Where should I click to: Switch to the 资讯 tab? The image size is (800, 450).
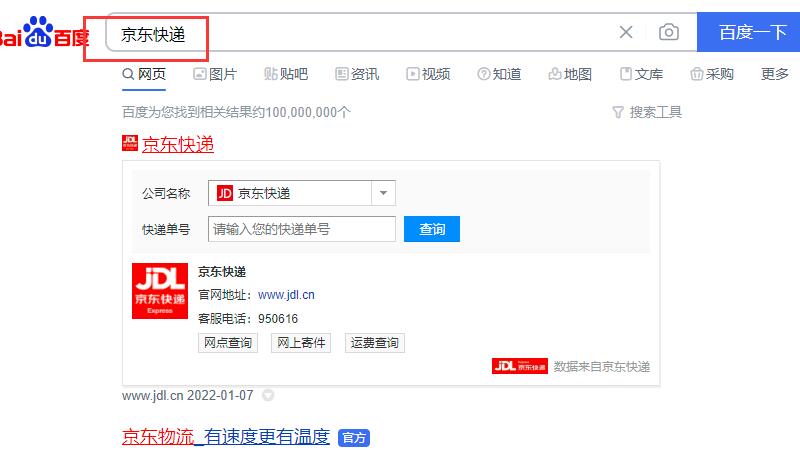tap(357, 74)
